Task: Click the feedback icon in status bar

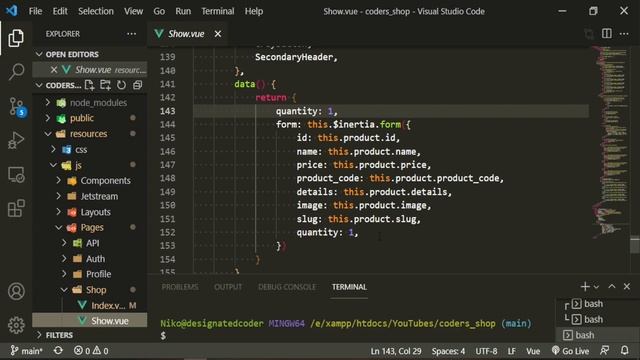Action: (x=604, y=351)
